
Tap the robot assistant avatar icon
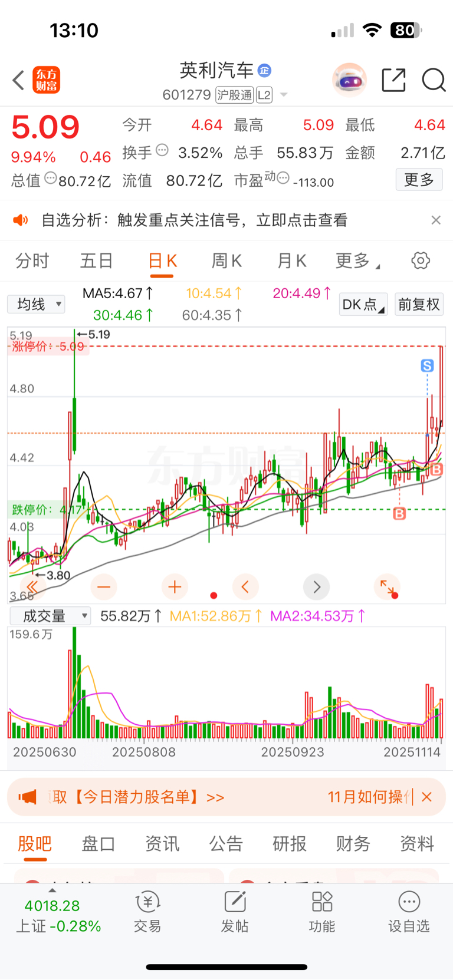click(349, 80)
